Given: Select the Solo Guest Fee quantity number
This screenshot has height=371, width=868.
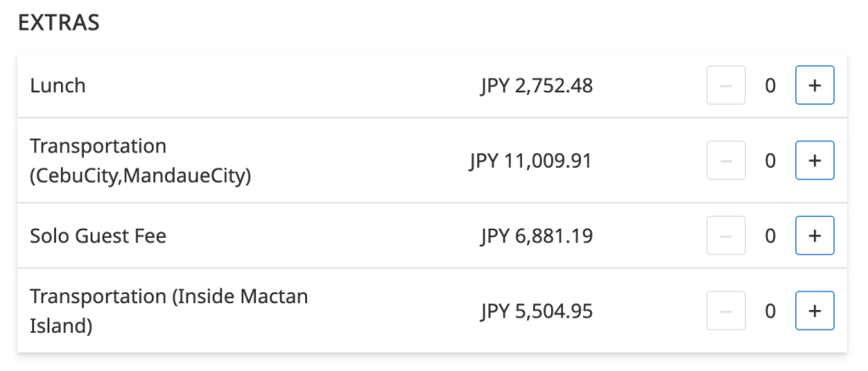Looking at the screenshot, I should click(771, 235).
